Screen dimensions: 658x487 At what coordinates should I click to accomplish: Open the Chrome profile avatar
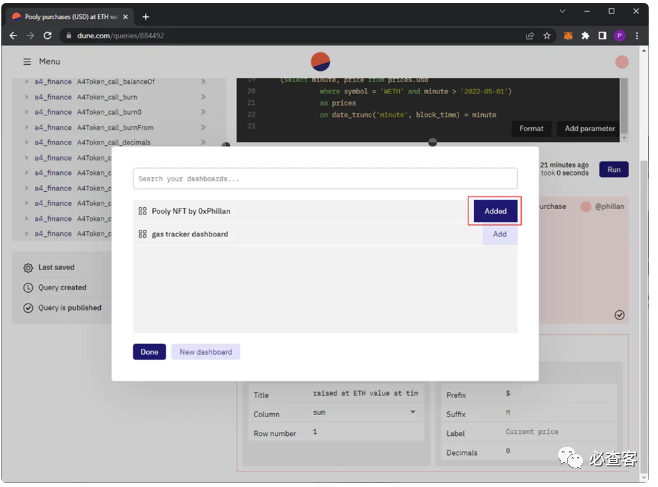click(619, 36)
